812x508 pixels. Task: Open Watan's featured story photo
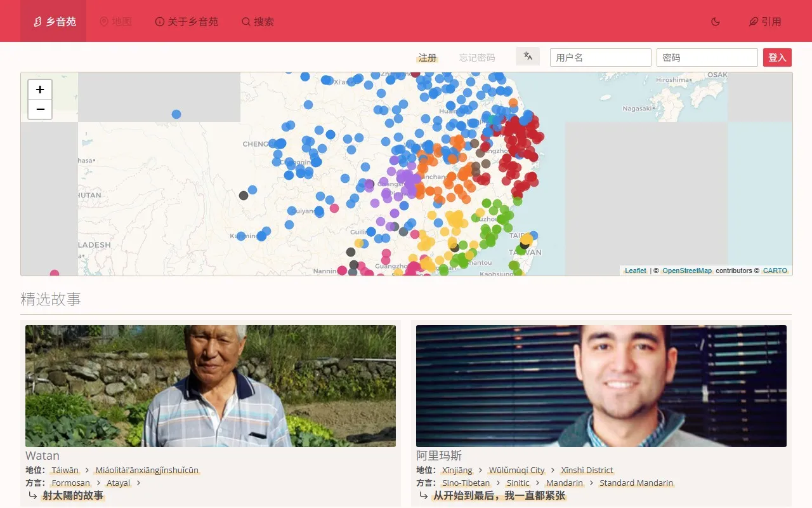(x=211, y=386)
